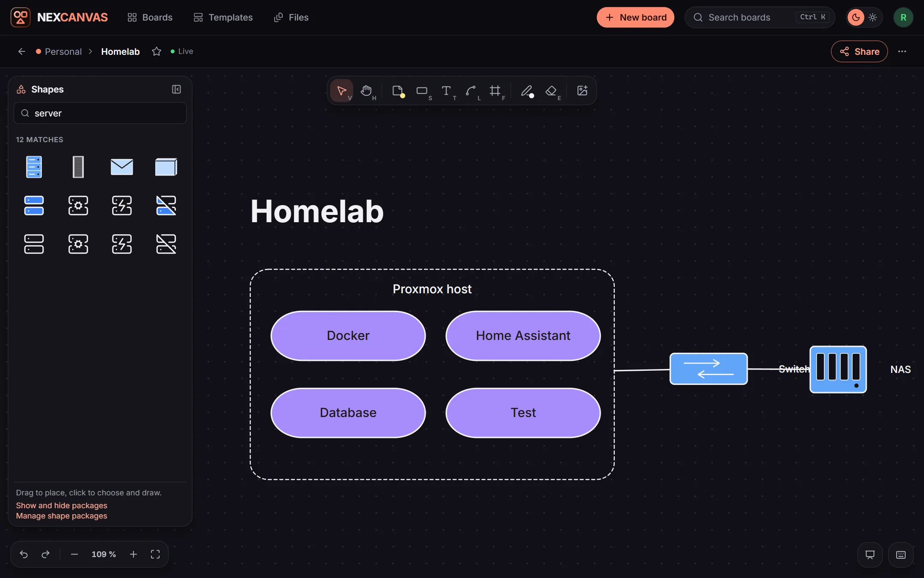Open Show and hide packages link
The width and height of the screenshot is (924, 578).
[62, 506]
